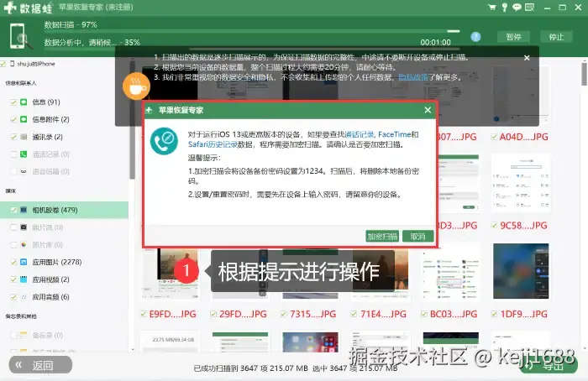Click the 照片流 photo stream icon

pyautogui.click(x=24, y=227)
